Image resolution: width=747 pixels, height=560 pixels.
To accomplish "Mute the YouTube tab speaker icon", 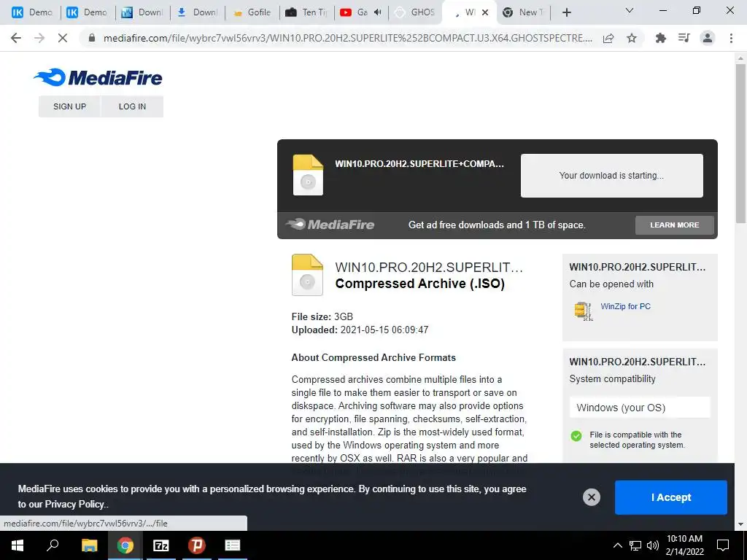I will pyautogui.click(x=378, y=12).
